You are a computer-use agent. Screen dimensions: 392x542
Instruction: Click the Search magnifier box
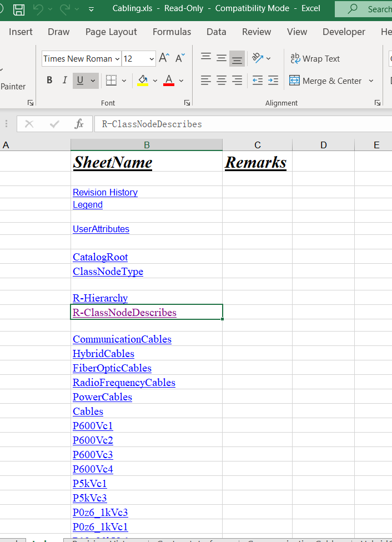coord(363,9)
